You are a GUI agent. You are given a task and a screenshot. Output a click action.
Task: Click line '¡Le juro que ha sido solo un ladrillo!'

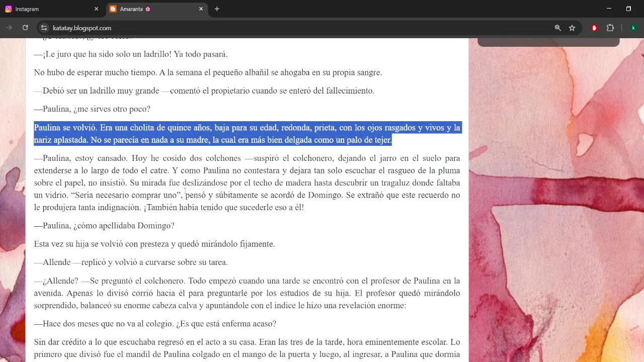(131, 54)
